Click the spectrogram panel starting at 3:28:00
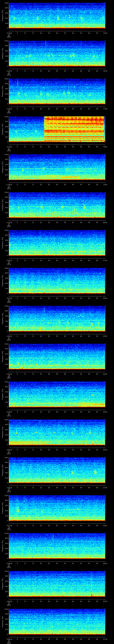114x644 pixels. point(57,546)
